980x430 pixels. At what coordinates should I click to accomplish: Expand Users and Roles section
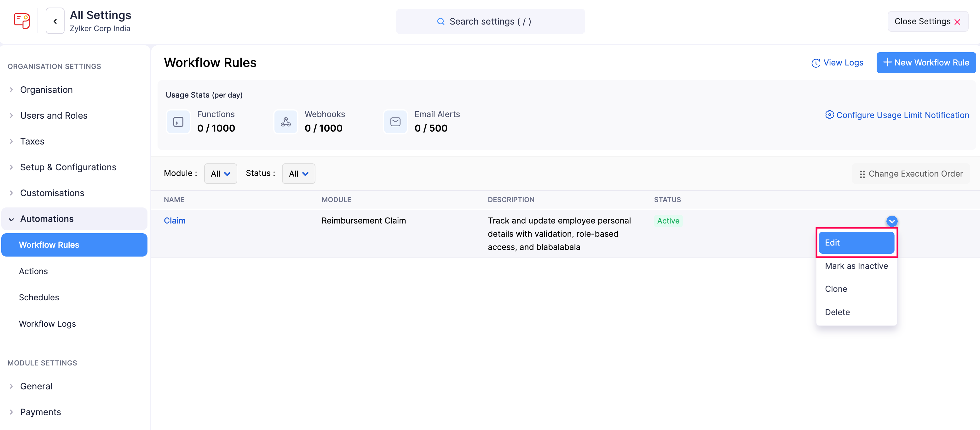[75, 116]
